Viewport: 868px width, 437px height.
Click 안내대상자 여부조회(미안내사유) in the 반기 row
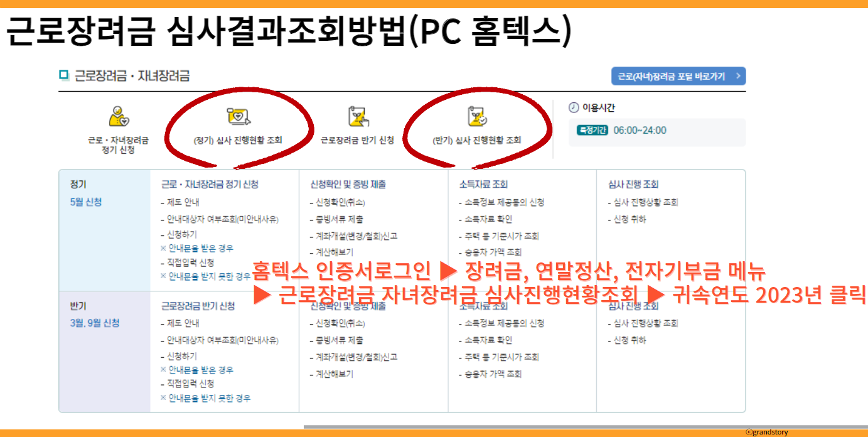(x=220, y=340)
